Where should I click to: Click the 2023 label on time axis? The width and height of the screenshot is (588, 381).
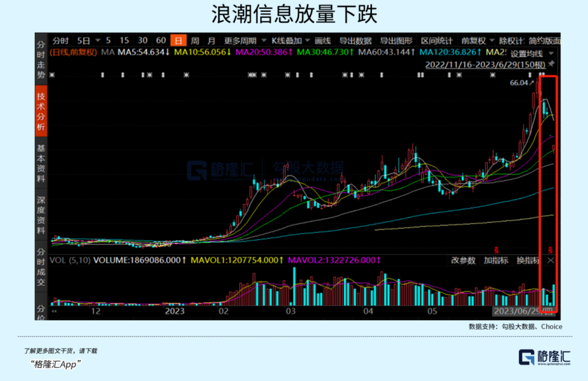click(x=175, y=311)
